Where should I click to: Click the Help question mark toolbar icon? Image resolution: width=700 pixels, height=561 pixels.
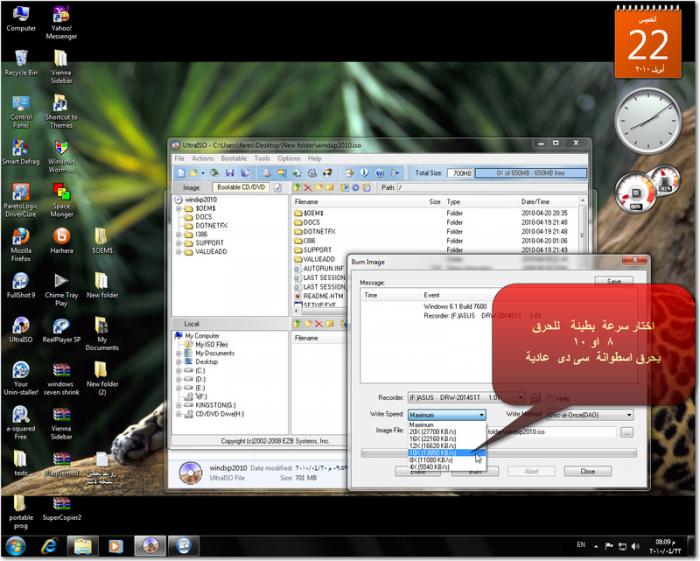379,173
